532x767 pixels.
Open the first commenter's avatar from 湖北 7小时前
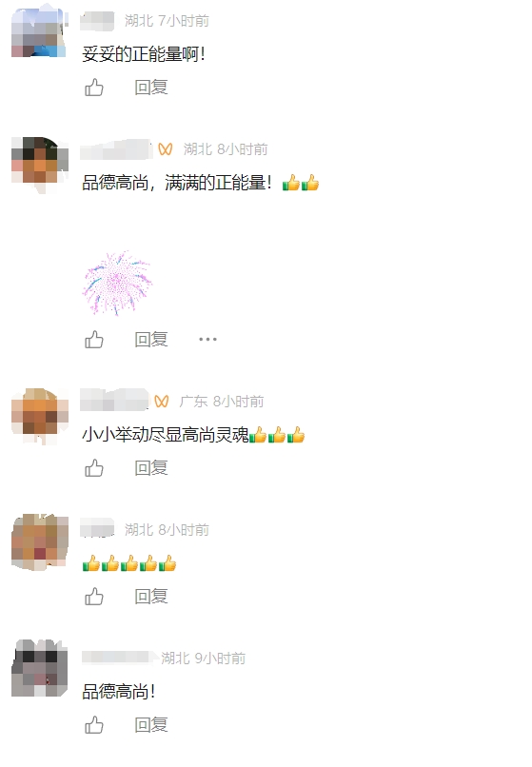tap(39, 31)
